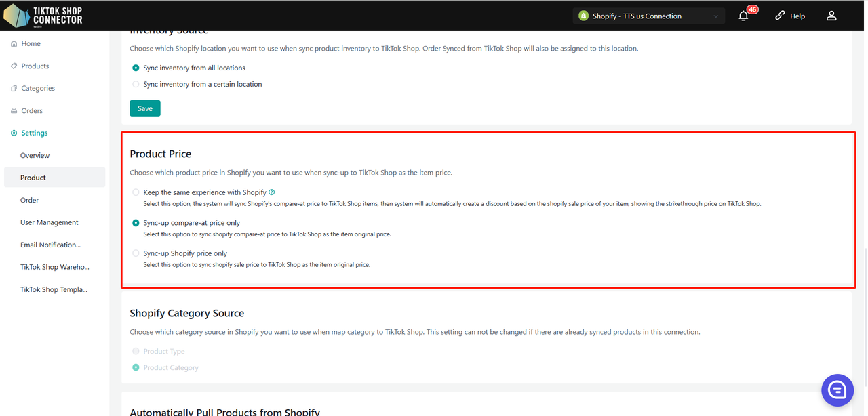
Task: Select Sync-up Shopify price only option
Action: click(x=136, y=253)
